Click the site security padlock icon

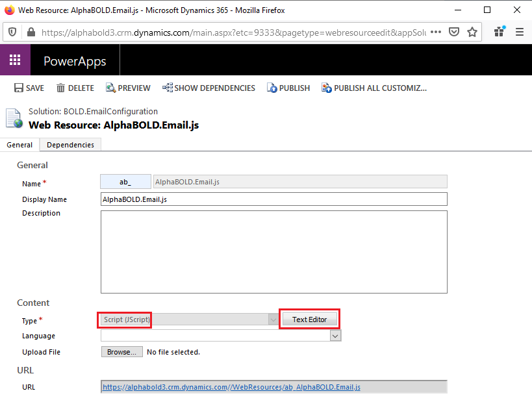[x=31, y=32]
